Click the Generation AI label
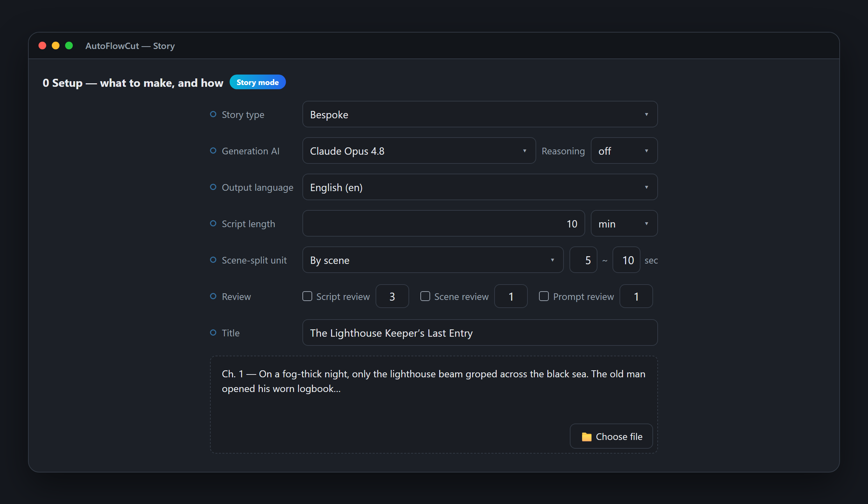The width and height of the screenshot is (868, 504). tap(251, 151)
